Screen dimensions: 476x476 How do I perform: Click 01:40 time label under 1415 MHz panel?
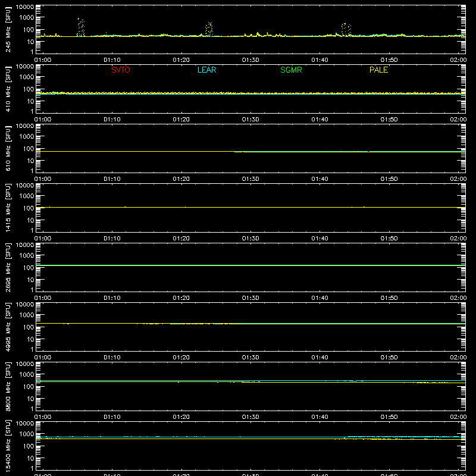click(x=320, y=239)
